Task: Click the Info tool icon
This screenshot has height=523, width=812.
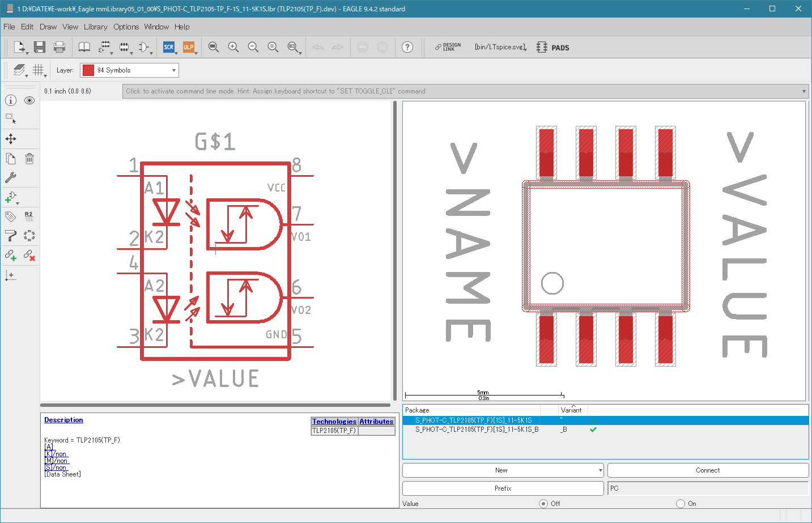Action: (11, 100)
